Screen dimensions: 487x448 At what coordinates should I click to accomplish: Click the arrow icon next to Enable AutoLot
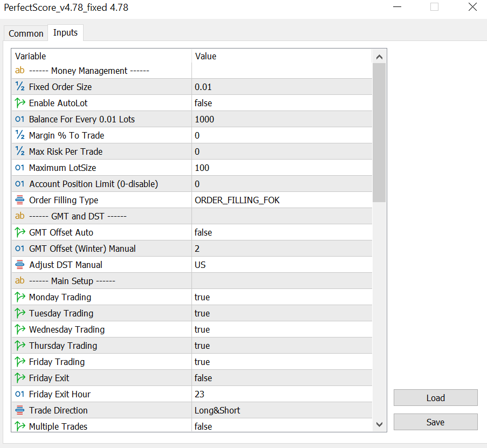[x=20, y=103]
